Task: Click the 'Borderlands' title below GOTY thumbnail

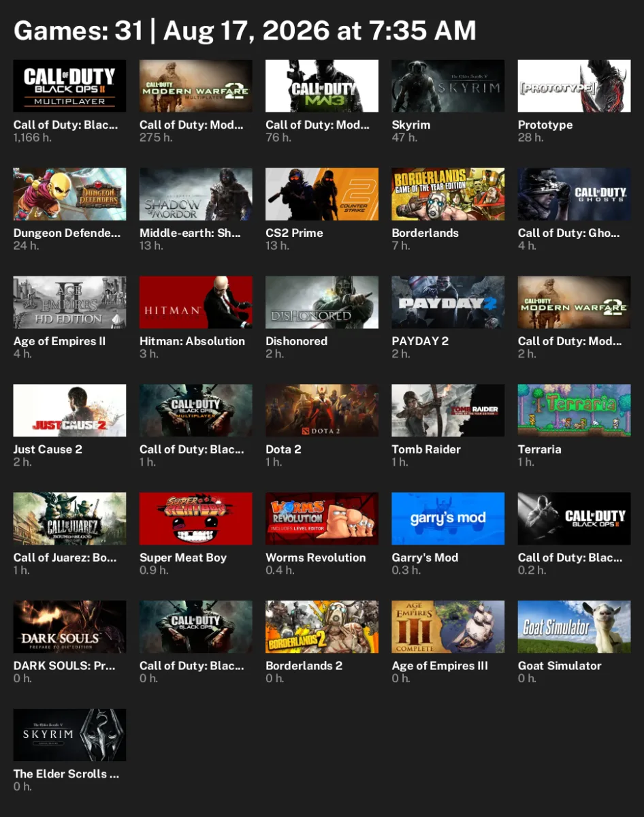Action: [425, 233]
